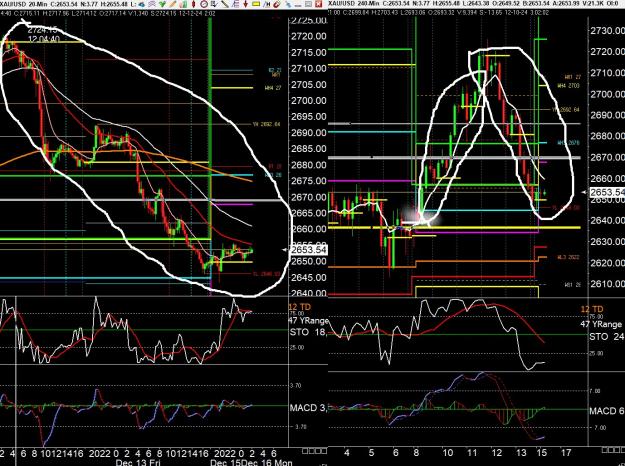Click the MACD 6 label on the 240-Min chart
The image size is (625, 466).
point(607,411)
